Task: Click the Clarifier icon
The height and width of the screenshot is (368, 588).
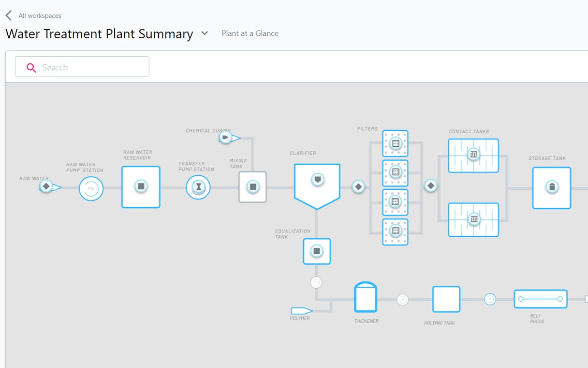Action: 317,180
